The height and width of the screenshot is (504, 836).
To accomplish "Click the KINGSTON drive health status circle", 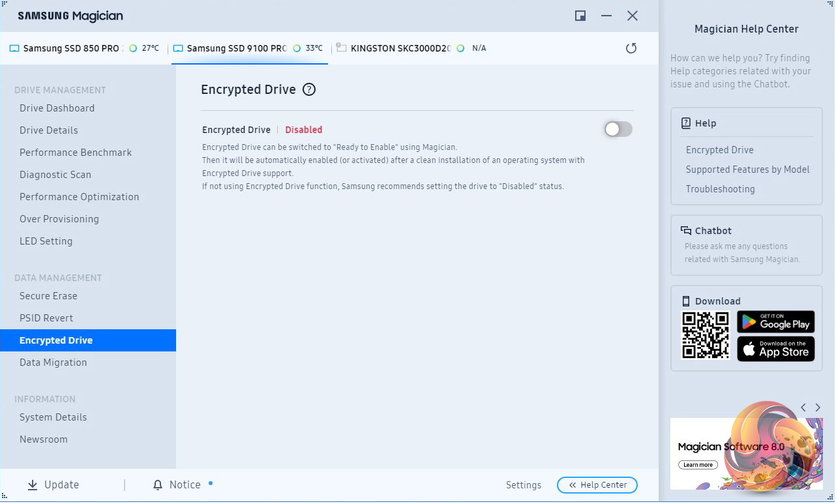I will [460, 48].
